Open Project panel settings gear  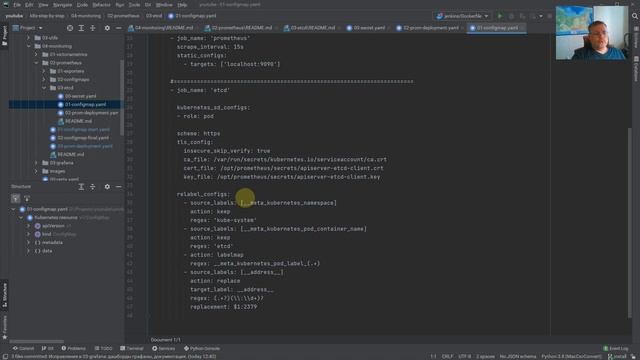(107, 28)
